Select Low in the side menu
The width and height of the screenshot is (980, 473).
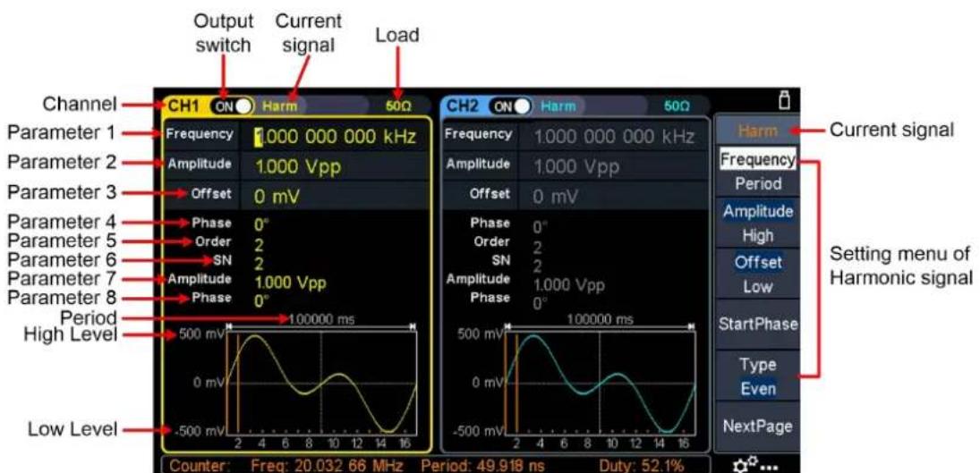757,287
